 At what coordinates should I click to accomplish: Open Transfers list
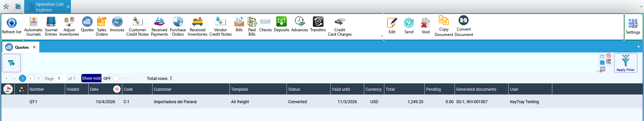pyautogui.click(x=318, y=25)
